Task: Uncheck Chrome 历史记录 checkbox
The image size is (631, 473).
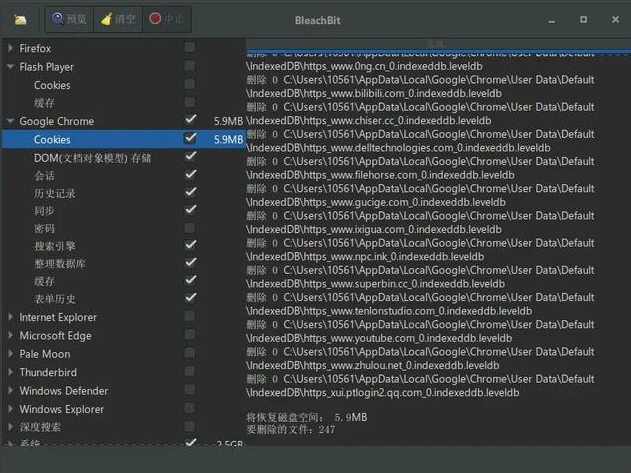Action: coord(190,192)
